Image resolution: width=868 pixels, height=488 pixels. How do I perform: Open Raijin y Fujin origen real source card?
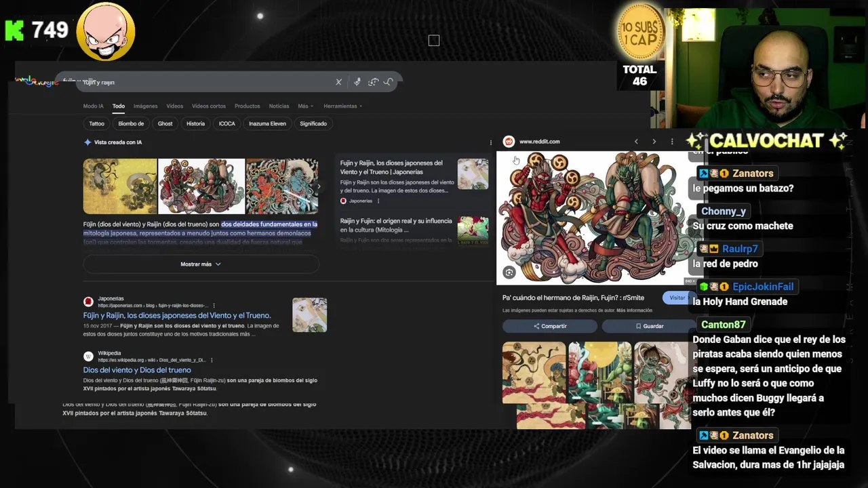click(x=414, y=230)
